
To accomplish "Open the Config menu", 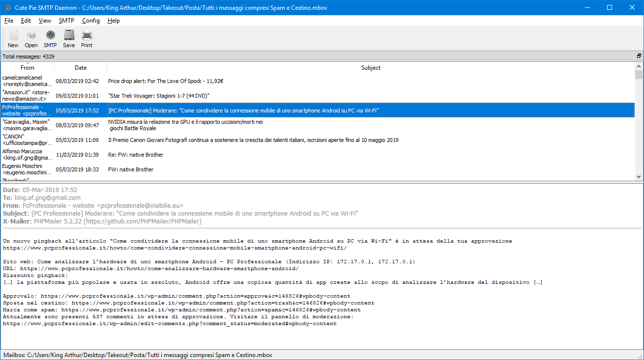I will click(x=90, y=21).
